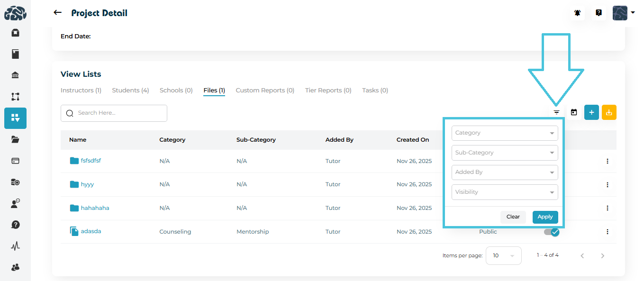This screenshot has height=281, width=644.
Task: Open the three-dot menu for fsfsdfsf row
Action: 607,161
